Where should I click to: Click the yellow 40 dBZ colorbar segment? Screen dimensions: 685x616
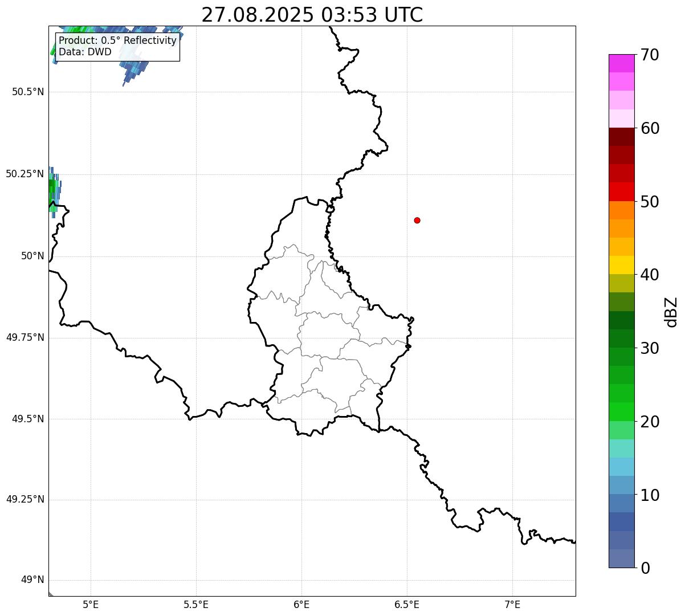point(621,265)
